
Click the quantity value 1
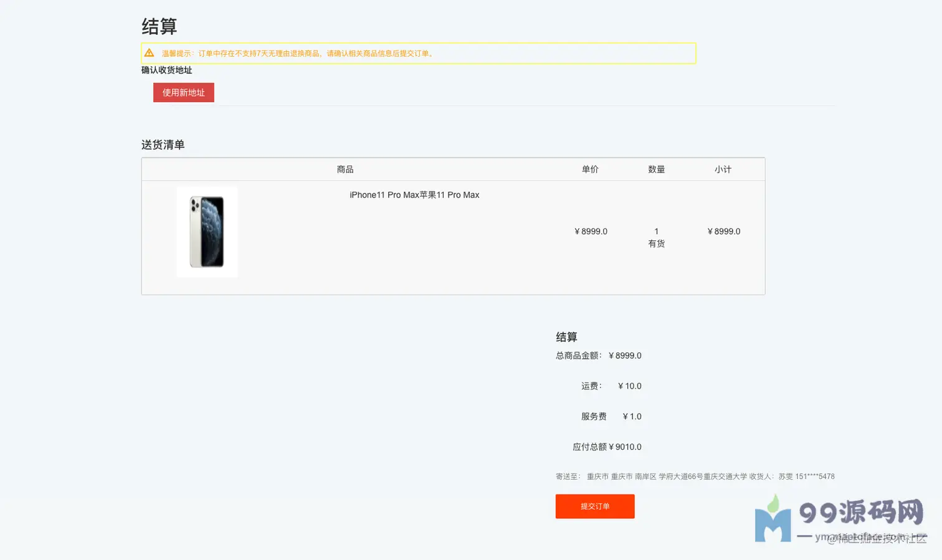(656, 231)
